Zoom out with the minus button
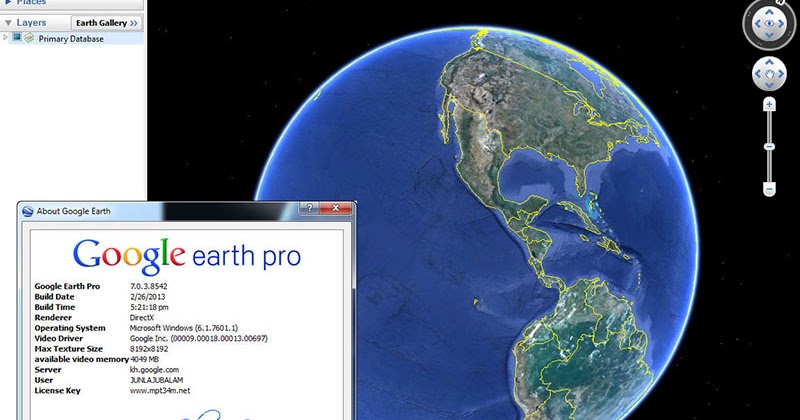Viewport: 800px width, 420px height. pos(769,189)
